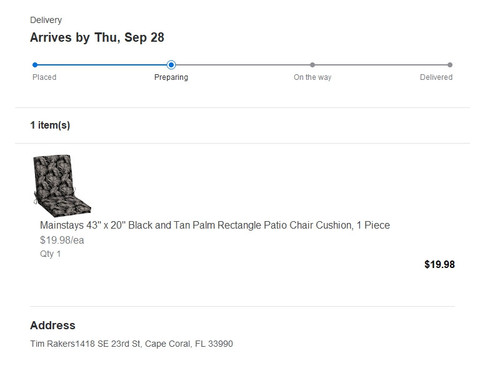The image size is (500, 391).
Task: Click the Preparing status label
Action: [171, 77]
